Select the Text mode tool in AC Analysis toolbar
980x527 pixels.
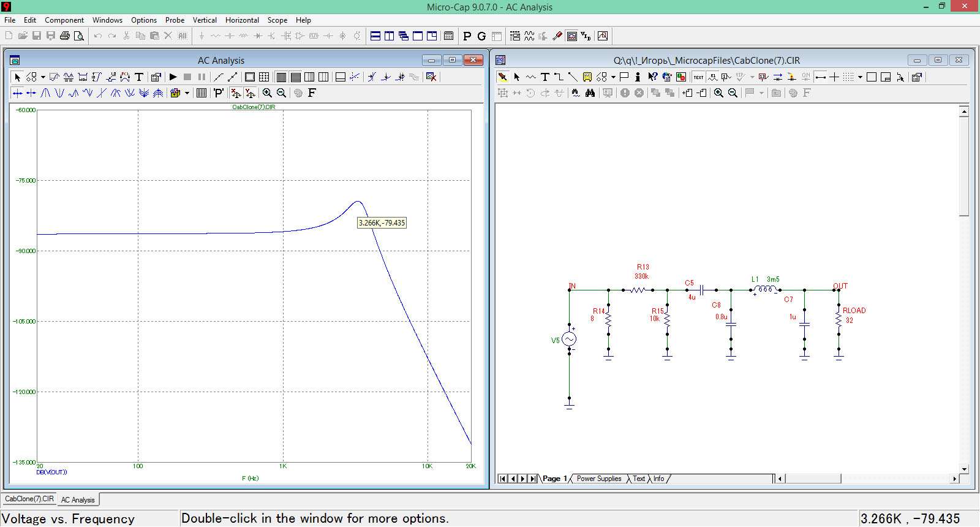(139, 77)
